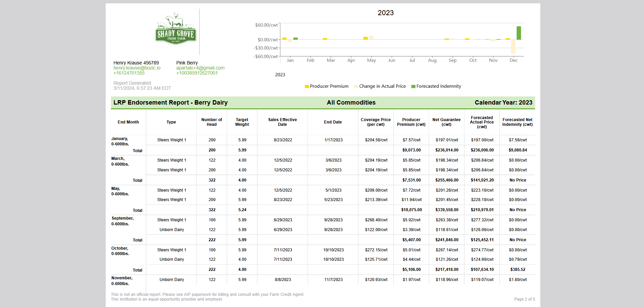Image resolution: width=644 pixels, height=307 pixels.
Task: Open henry.krause@bozic.io email link
Action: pyautogui.click(x=137, y=68)
